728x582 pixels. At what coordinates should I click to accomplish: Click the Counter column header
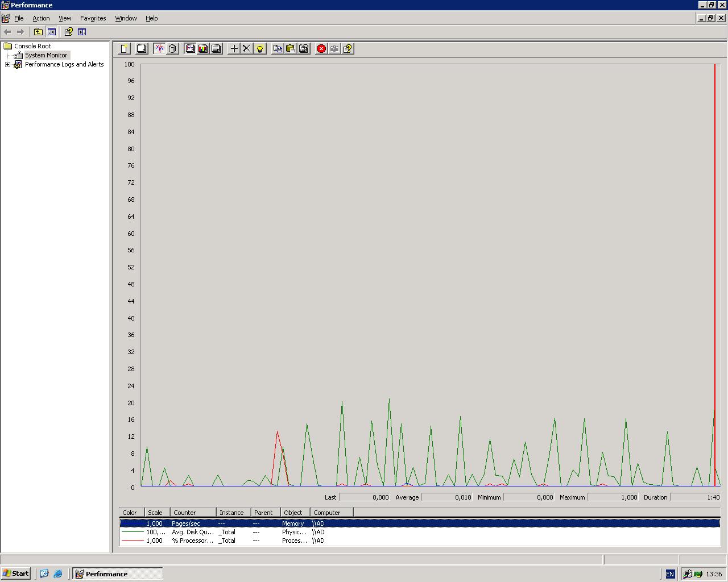point(193,513)
